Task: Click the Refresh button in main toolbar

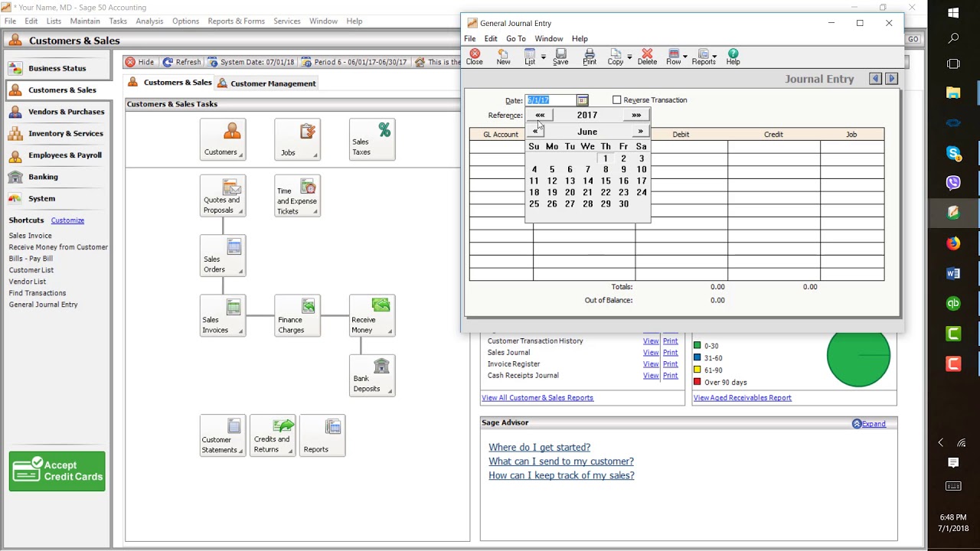Action: [x=181, y=62]
